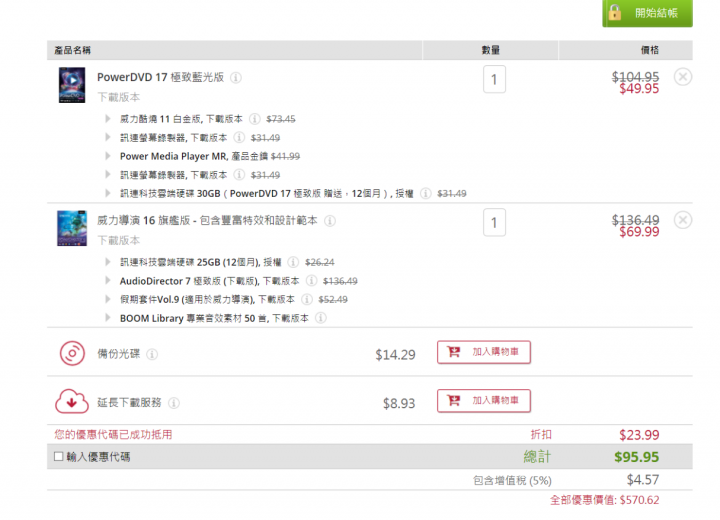Click the 包含增值稅 (5%) label
The height and width of the screenshot is (520, 720).
(512, 480)
